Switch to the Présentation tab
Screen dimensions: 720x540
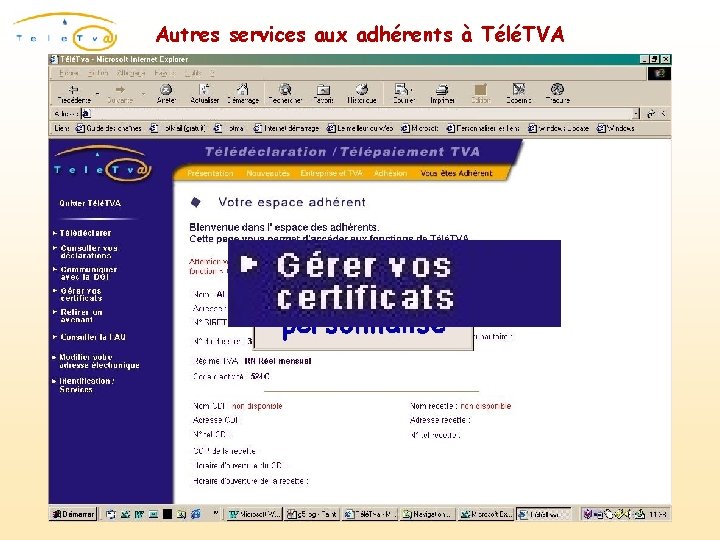click(x=210, y=173)
